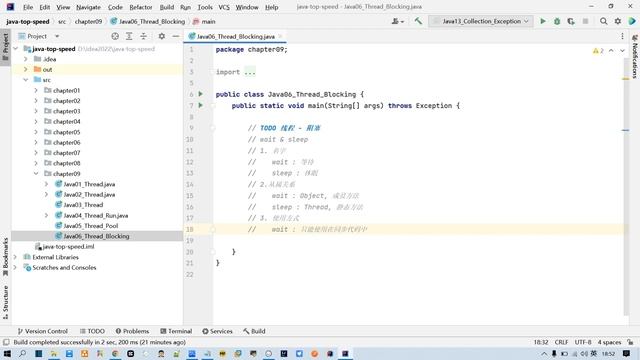Toggle status bar tool window quick-access button
Image resolution: width=640 pixels, height=360 pixels.
click(x=6, y=342)
